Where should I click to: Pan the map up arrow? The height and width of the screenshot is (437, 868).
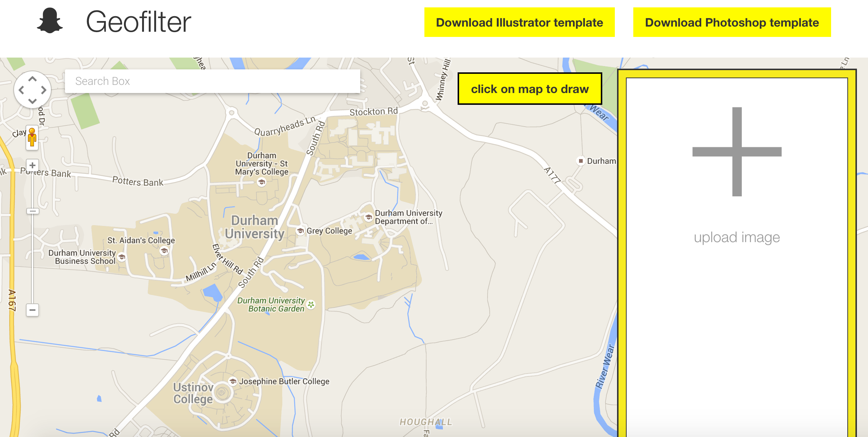click(32, 79)
